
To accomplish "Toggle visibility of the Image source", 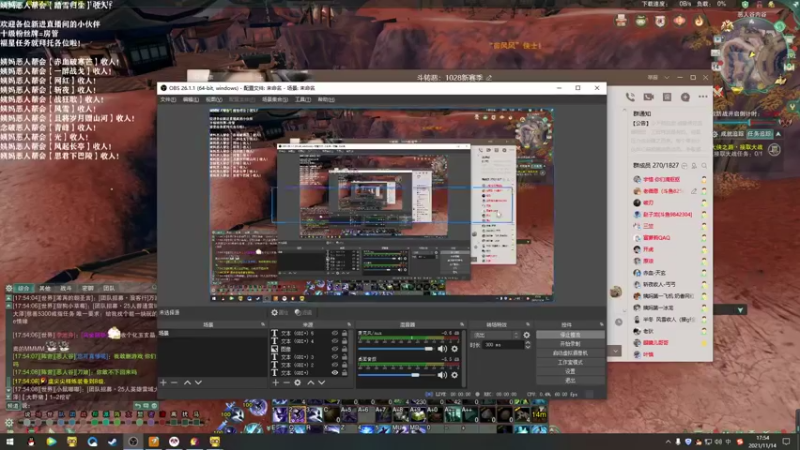I will pos(335,349).
